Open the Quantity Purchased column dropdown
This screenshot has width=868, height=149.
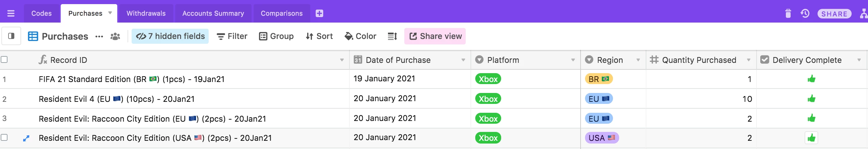click(749, 60)
